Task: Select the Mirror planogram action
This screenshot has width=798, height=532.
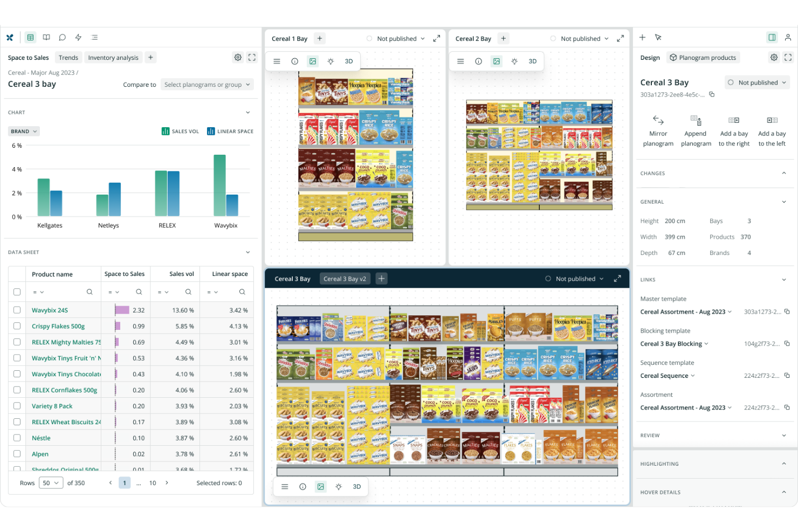Action: [658, 129]
